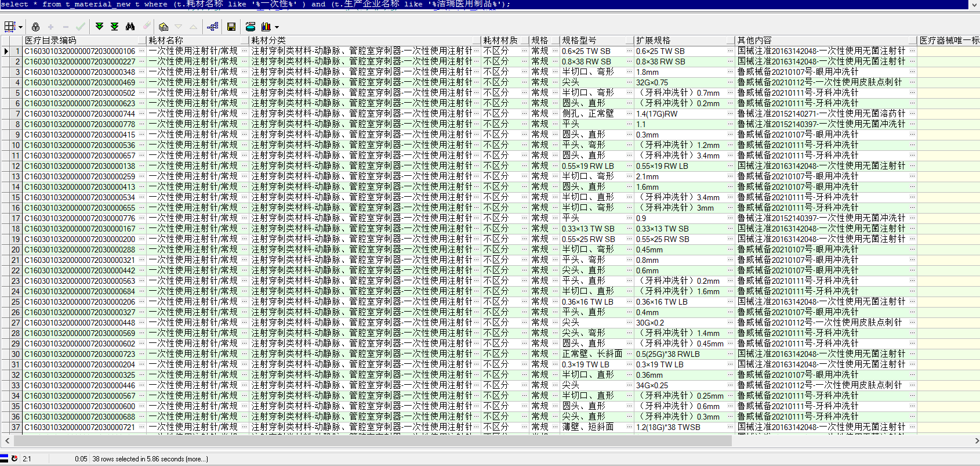
Task: Click the 规格型号 column header
Action: tap(597, 40)
